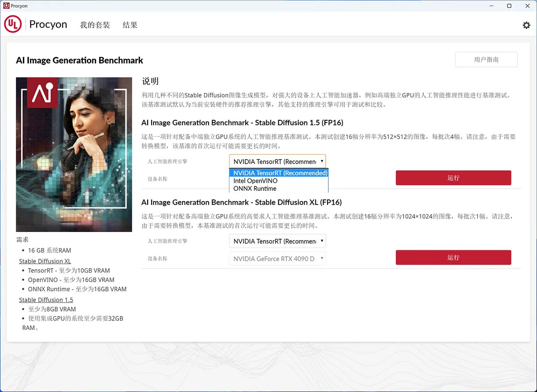Click 人工智能推理引擎 label in SD XL section
The image size is (537, 392).
pyautogui.click(x=167, y=241)
